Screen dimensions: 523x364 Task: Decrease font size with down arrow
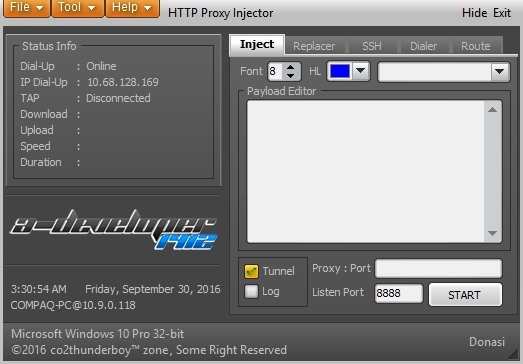tap(291, 76)
